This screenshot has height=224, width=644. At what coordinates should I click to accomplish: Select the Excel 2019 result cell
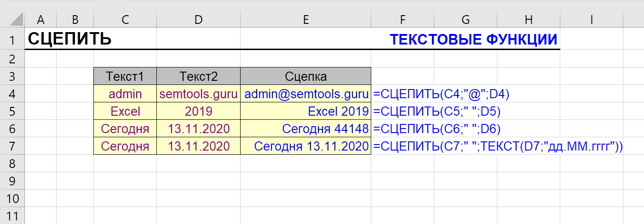tap(306, 112)
